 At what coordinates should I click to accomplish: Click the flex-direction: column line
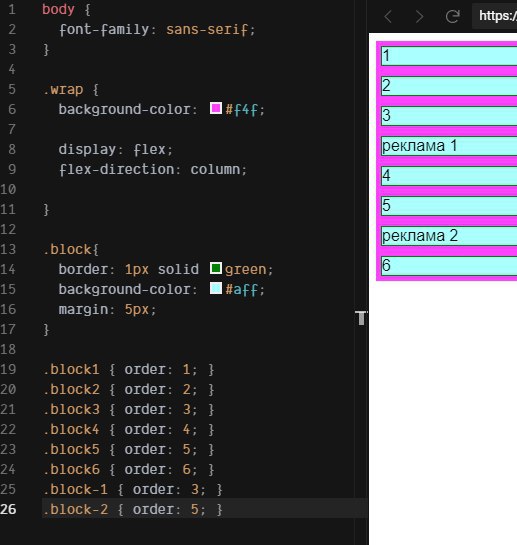pos(153,169)
